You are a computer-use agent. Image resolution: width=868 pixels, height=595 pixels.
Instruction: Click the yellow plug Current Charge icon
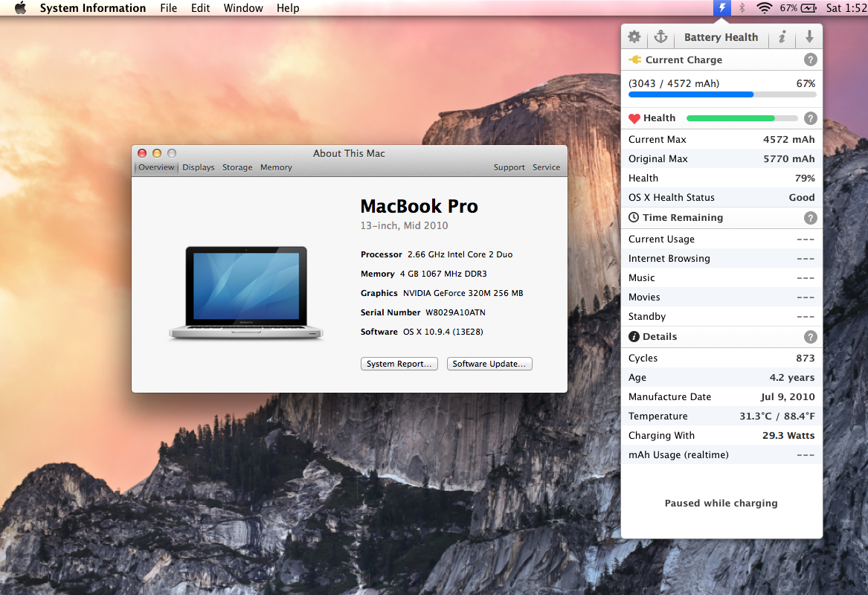click(635, 59)
